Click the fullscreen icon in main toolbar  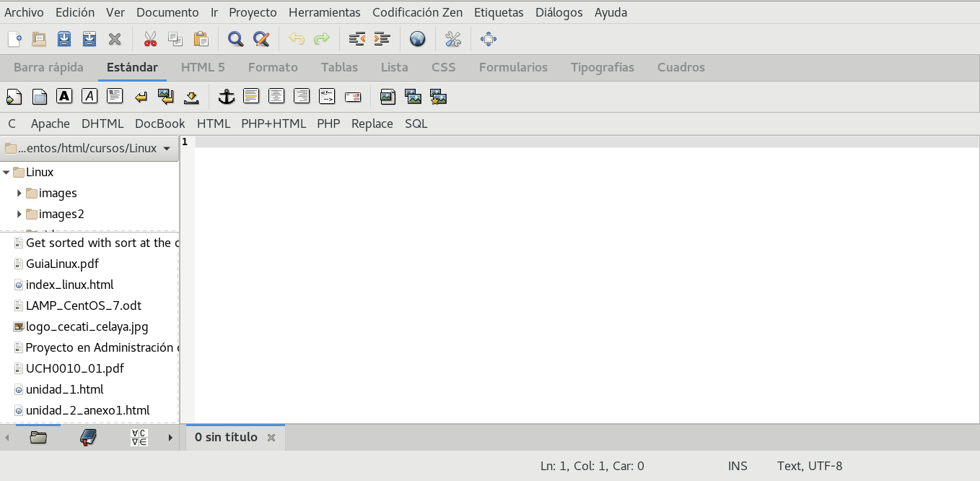(489, 39)
